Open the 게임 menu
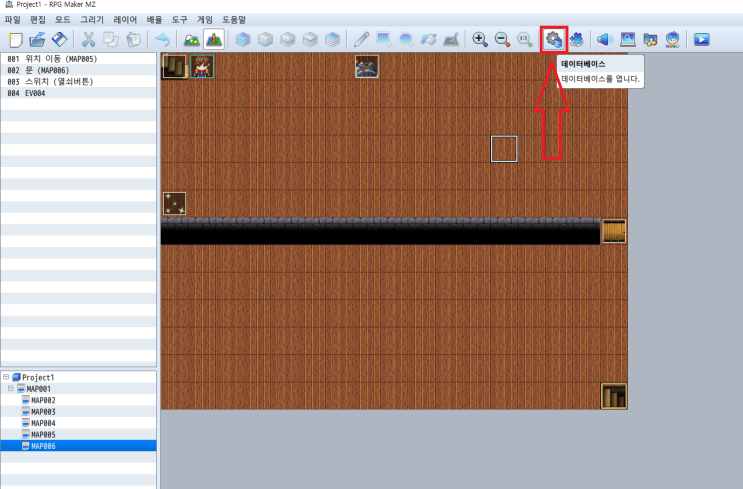The width and height of the screenshot is (743, 489). point(205,19)
